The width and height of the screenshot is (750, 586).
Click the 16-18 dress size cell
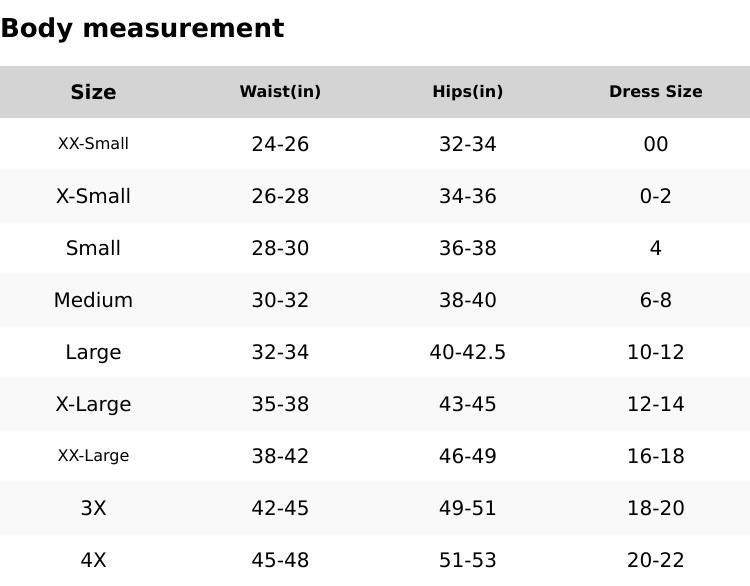point(655,456)
